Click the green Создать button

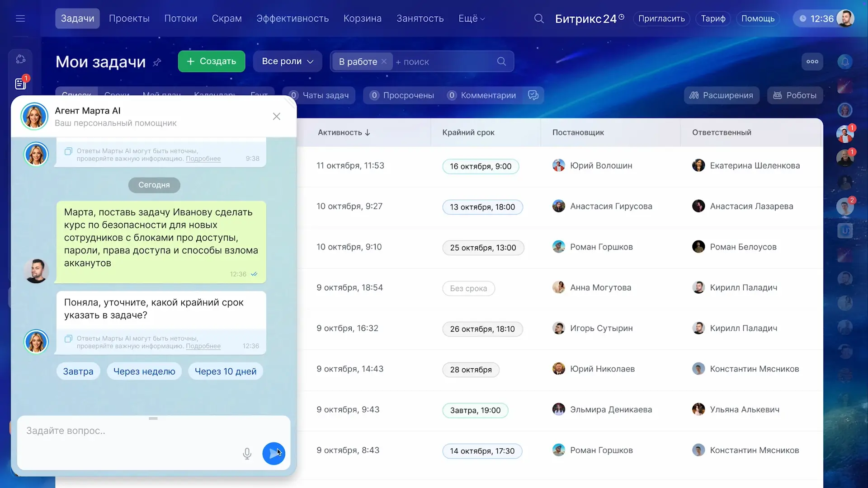click(211, 61)
